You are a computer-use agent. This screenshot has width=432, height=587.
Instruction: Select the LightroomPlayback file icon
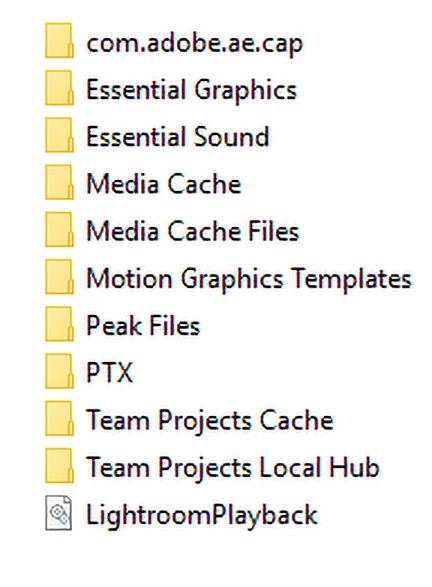tap(58, 513)
